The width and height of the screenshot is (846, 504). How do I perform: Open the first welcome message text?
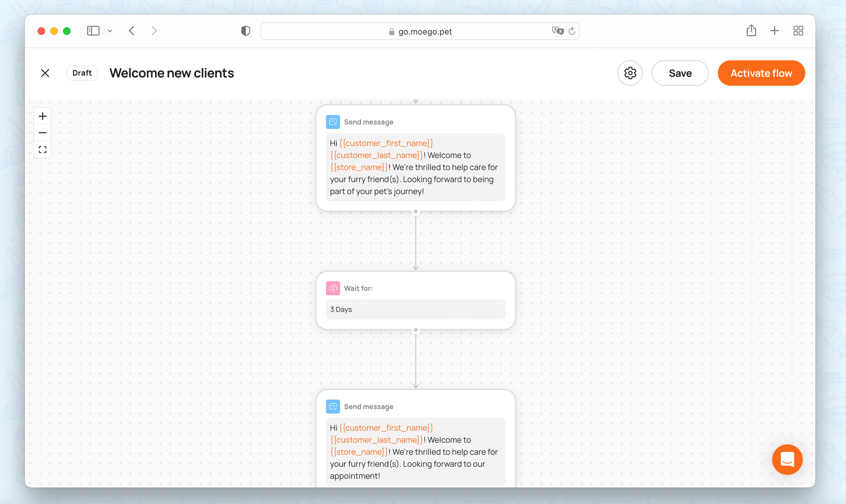pyautogui.click(x=415, y=167)
